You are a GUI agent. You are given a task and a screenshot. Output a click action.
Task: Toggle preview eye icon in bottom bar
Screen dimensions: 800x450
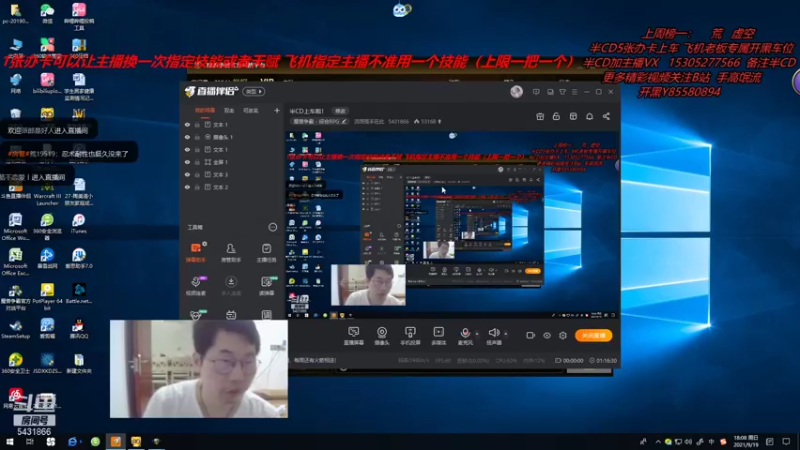pyautogui.click(x=546, y=335)
